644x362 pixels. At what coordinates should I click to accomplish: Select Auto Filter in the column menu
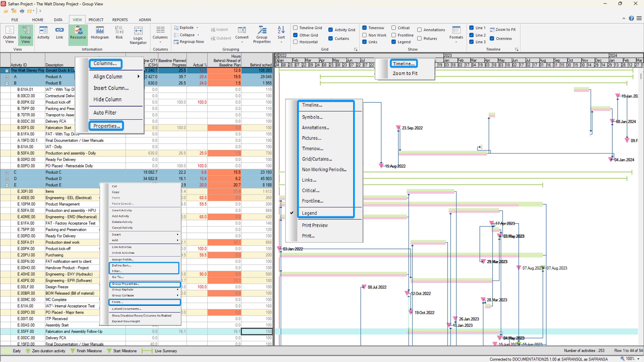tap(105, 113)
